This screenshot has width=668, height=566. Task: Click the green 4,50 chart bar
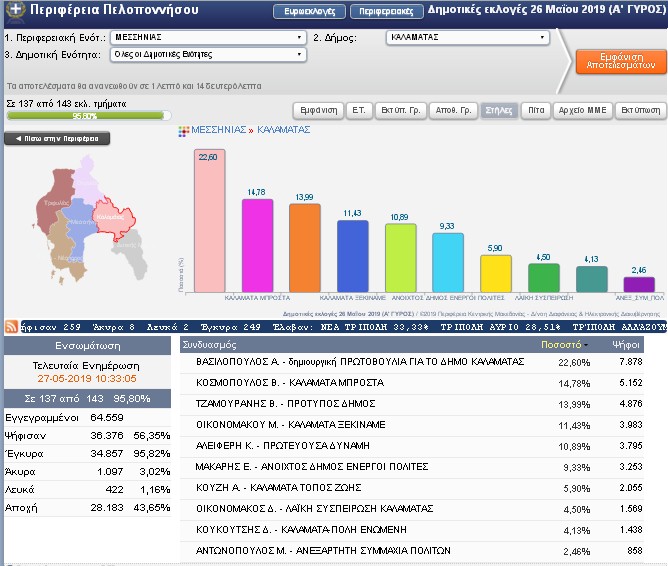click(x=544, y=278)
